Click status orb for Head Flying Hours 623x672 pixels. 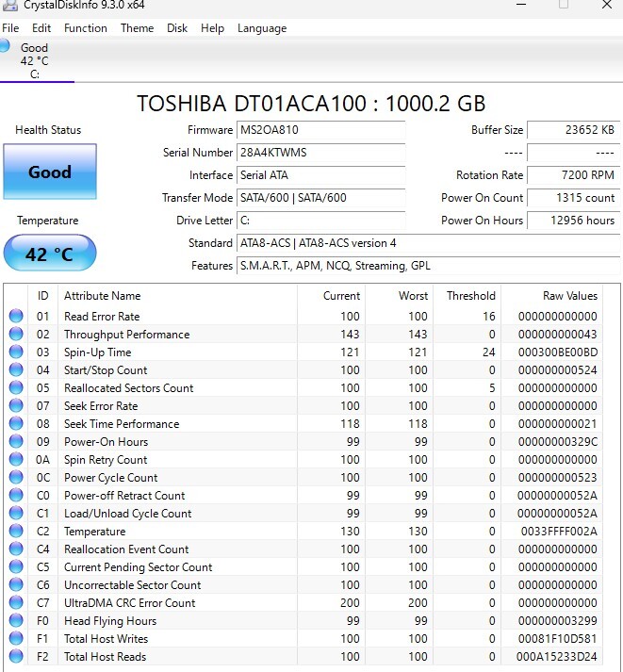[16, 620]
